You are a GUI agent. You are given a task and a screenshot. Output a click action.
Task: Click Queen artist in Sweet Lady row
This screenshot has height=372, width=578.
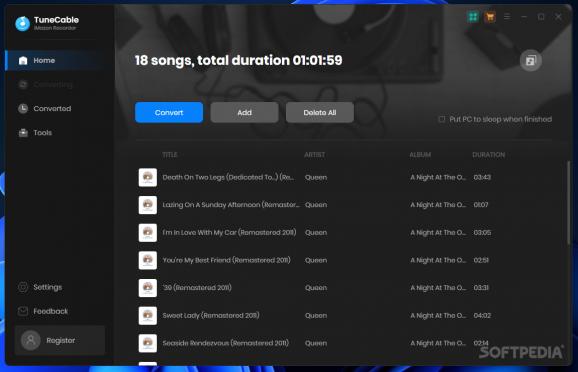point(316,316)
